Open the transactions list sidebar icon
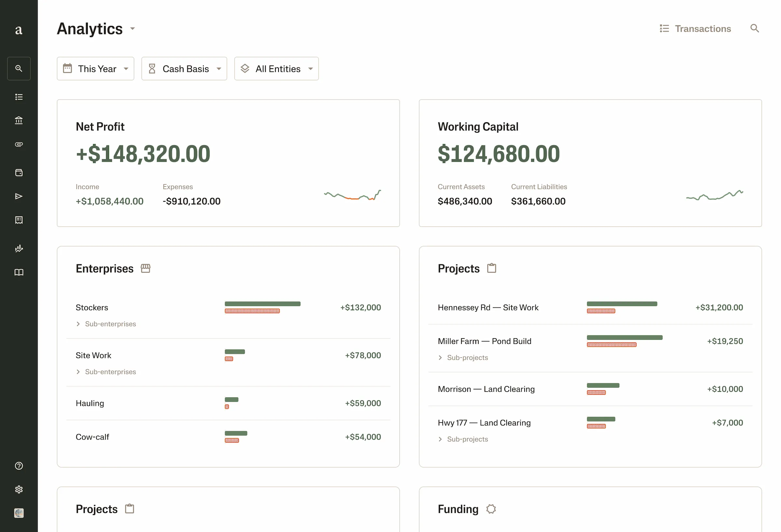This screenshot has height=532, width=781. coord(19,97)
